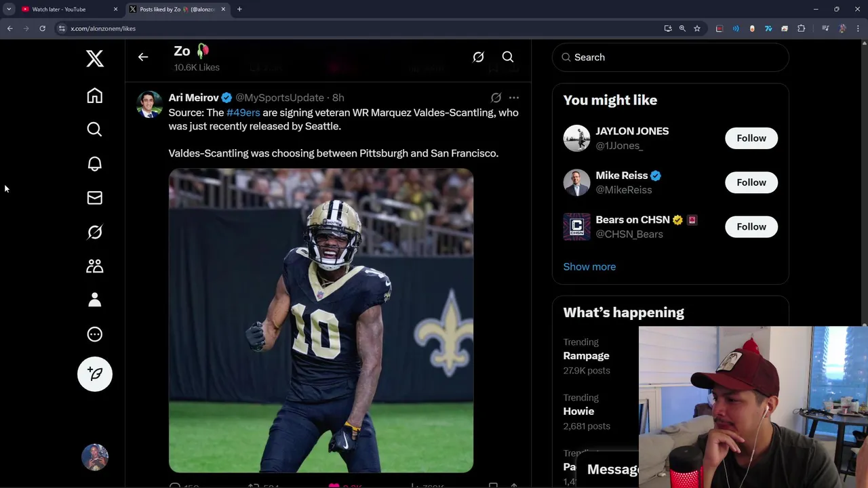Open the 8h post timestamp
This screenshot has width=868, height=488.
click(338, 98)
